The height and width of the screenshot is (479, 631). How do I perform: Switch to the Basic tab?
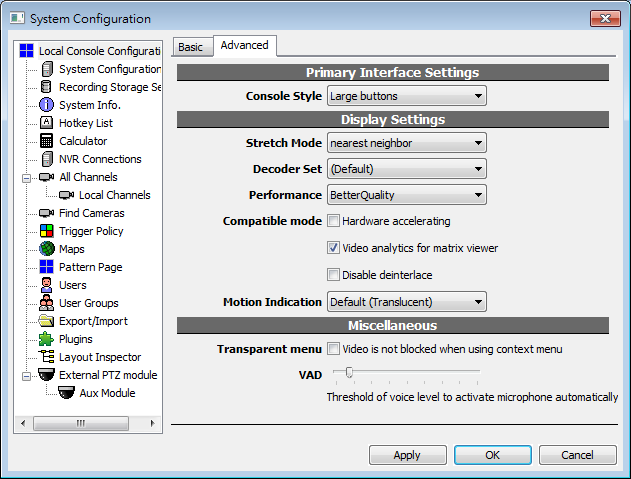[x=191, y=47]
